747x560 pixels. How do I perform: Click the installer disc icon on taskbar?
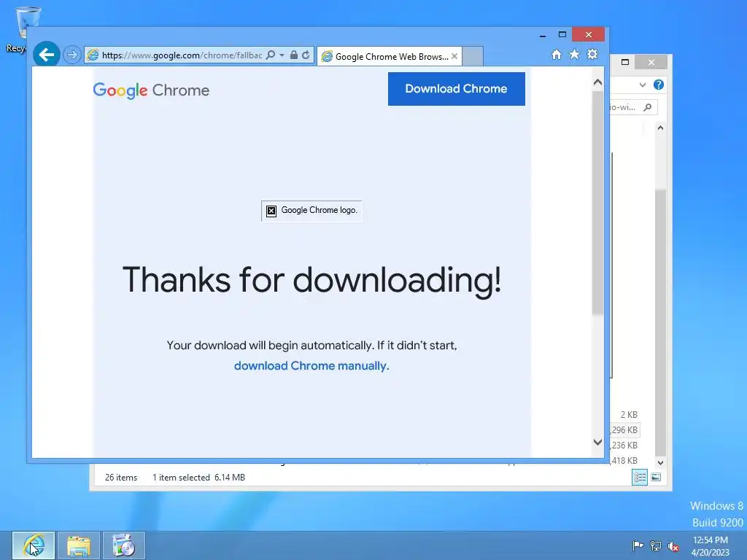[x=123, y=545]
